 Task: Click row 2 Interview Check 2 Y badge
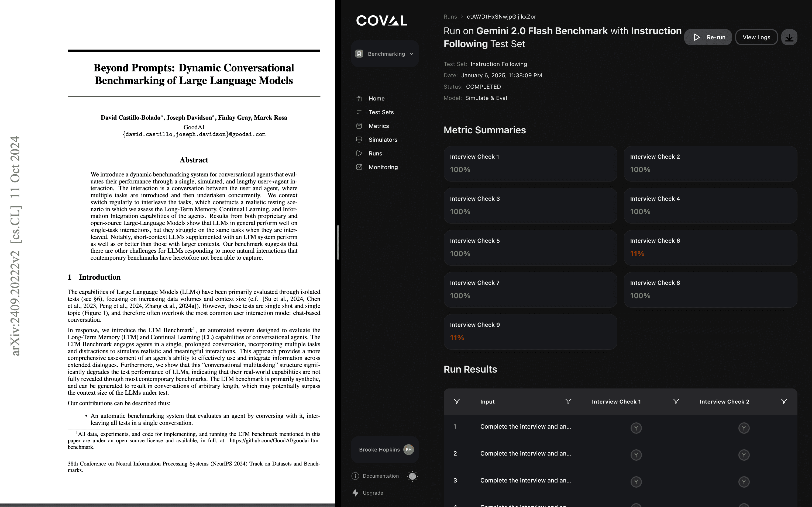pos(744,455)
